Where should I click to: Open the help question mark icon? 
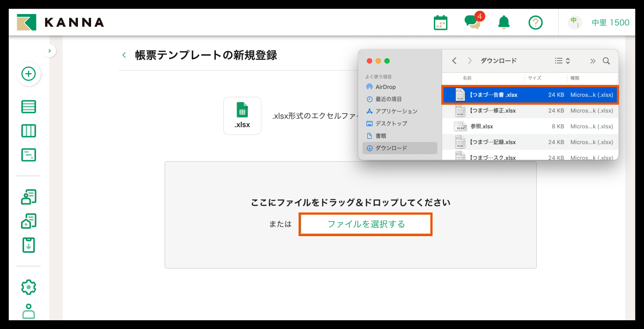tap(535, 23)
